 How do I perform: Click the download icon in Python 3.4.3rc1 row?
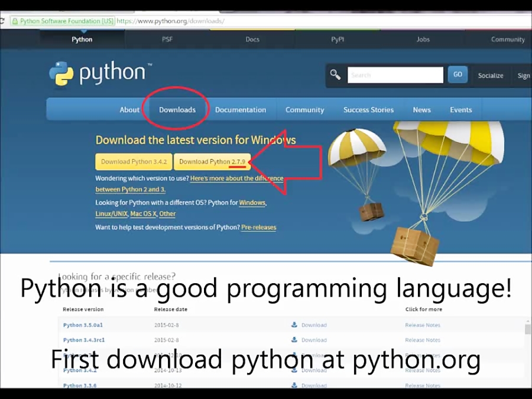pos(294,340)
